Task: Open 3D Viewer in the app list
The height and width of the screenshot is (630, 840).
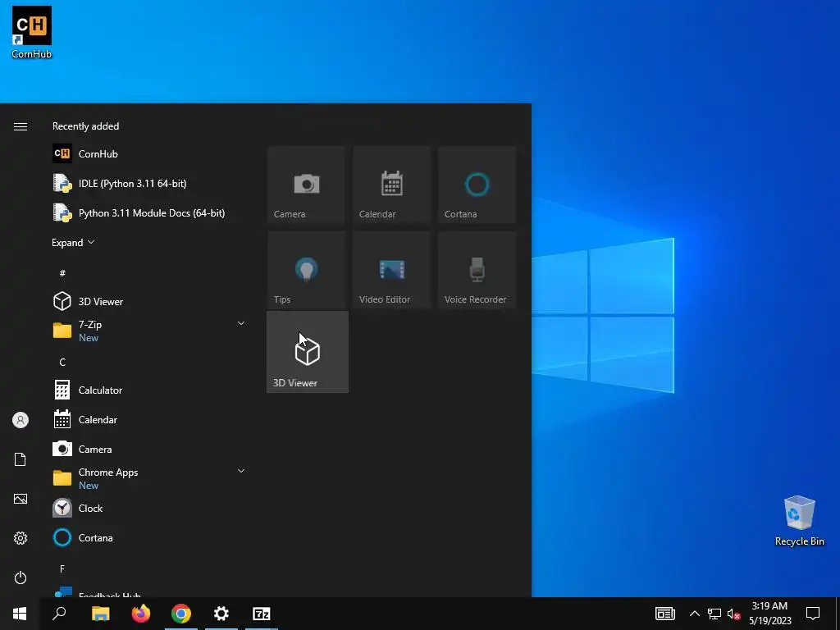Action: [149, 302]
